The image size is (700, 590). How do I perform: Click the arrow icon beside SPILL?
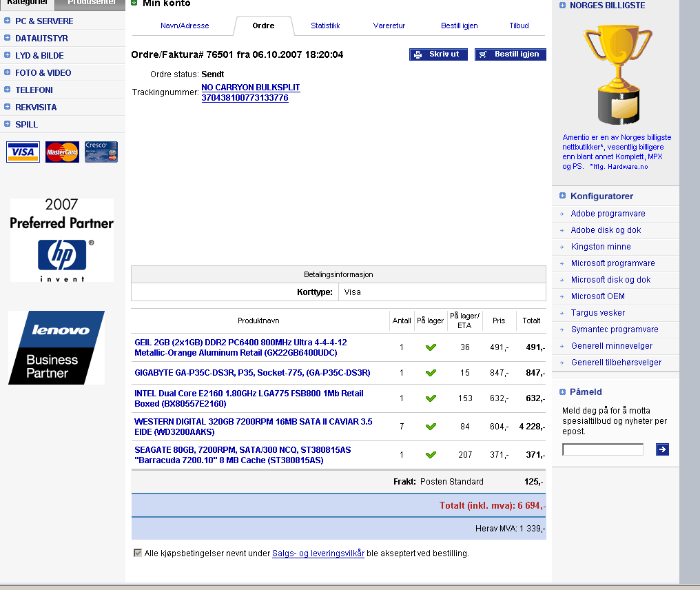(x=7, y=124)
